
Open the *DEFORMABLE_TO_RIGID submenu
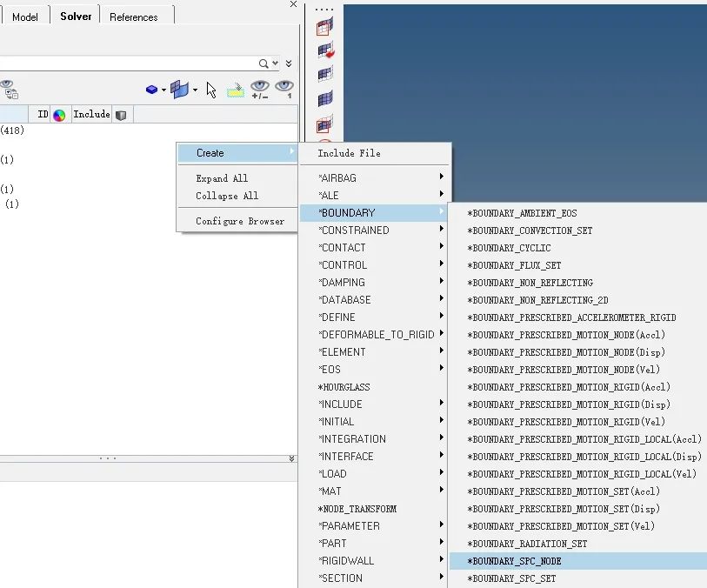[375, 335]
